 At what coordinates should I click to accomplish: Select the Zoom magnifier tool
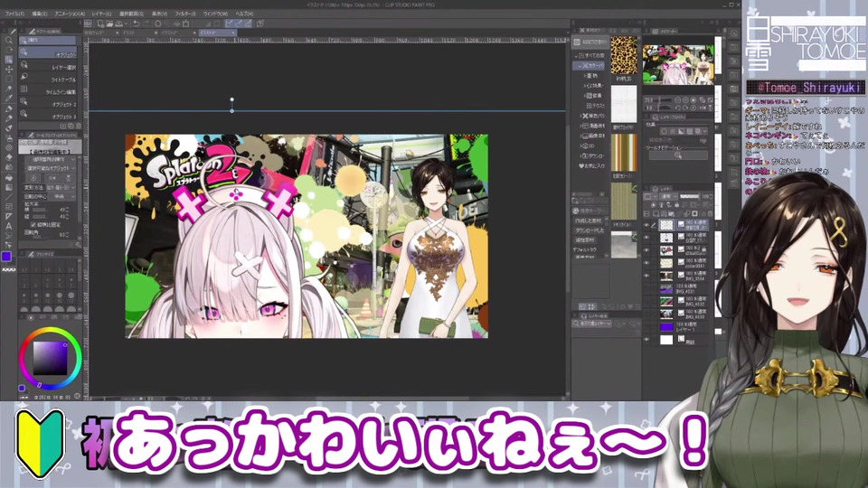(x=9, y=41)
